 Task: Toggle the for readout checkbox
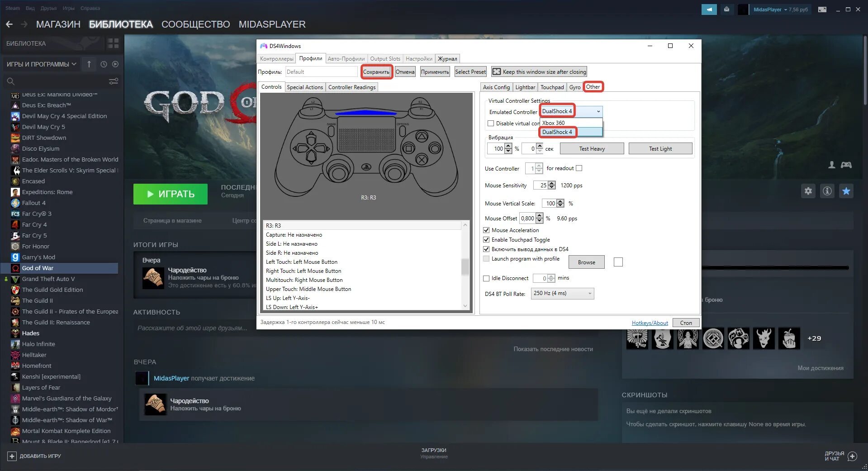click(x=579, y=168)
